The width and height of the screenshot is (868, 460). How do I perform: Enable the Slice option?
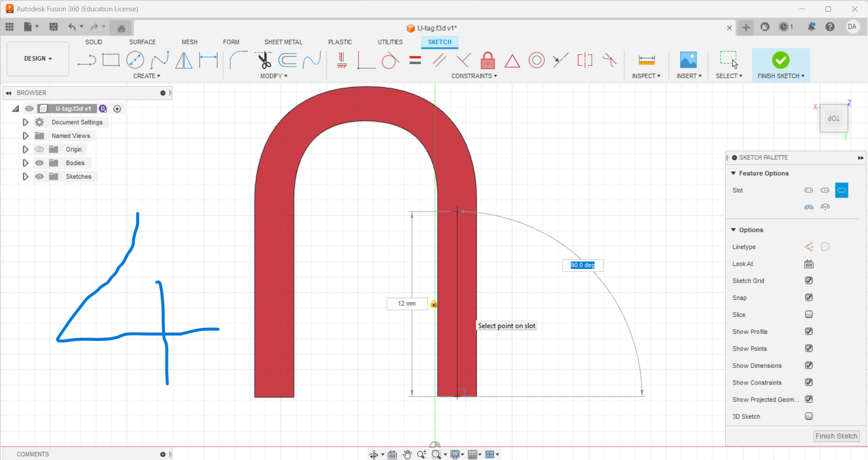coord(809,314)
